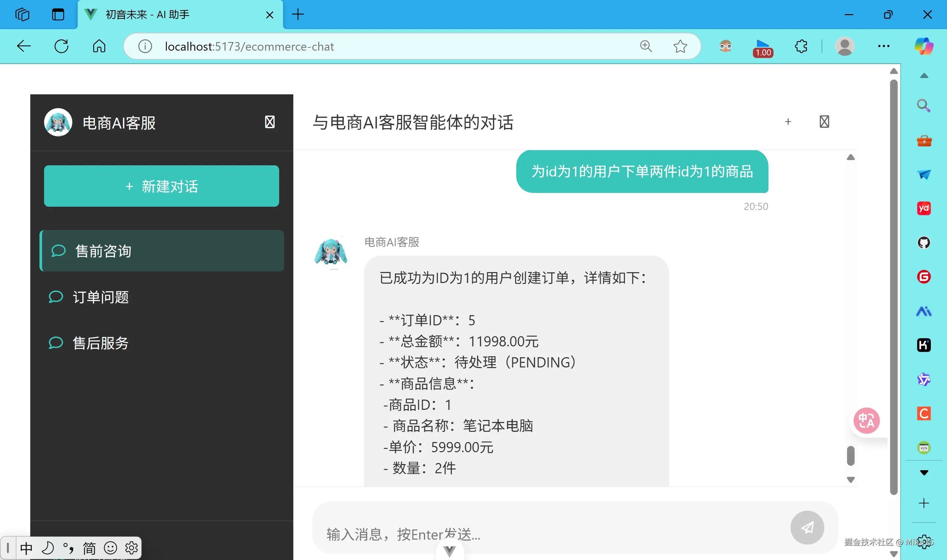The height and width of the screenshot is (560, 947).
Task: Start a new chat with the + icon
Action: (x=788, y=122)
